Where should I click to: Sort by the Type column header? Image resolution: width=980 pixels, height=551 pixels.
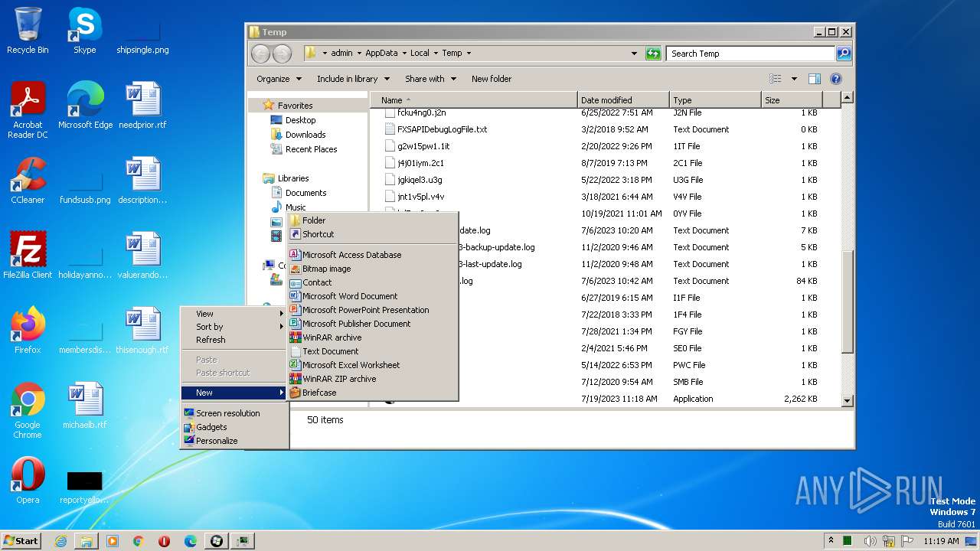[x=715, y=100]
